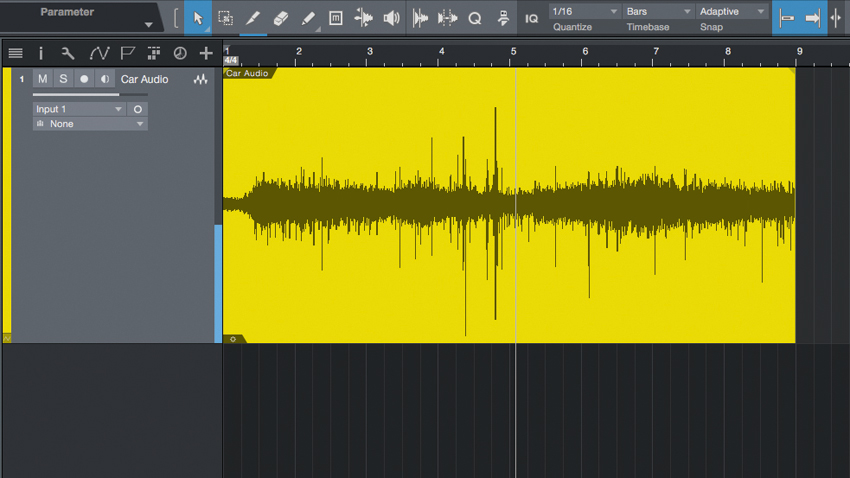
Task: Click the IQ button
Action: (x=531, y=18)
